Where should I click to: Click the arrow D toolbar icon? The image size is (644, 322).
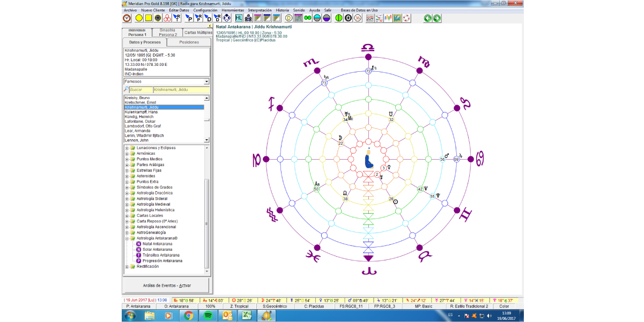coord(208,18)
